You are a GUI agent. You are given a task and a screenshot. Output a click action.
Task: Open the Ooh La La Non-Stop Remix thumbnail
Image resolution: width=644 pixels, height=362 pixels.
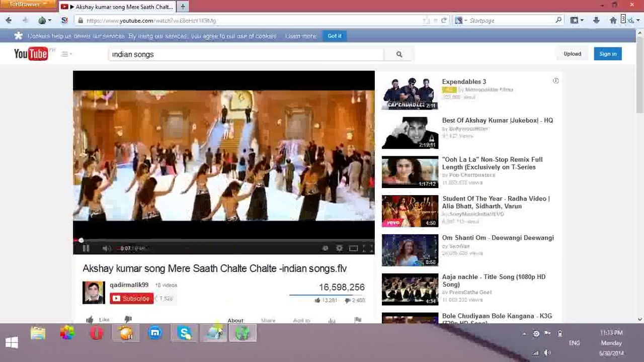pyautogui.click(x=410, y=171)
